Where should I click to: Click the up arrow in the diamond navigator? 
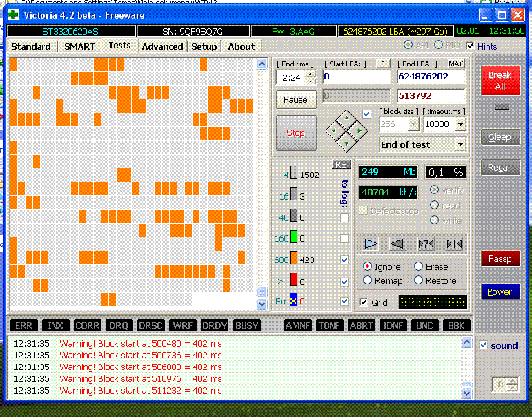tap(346, 118)
